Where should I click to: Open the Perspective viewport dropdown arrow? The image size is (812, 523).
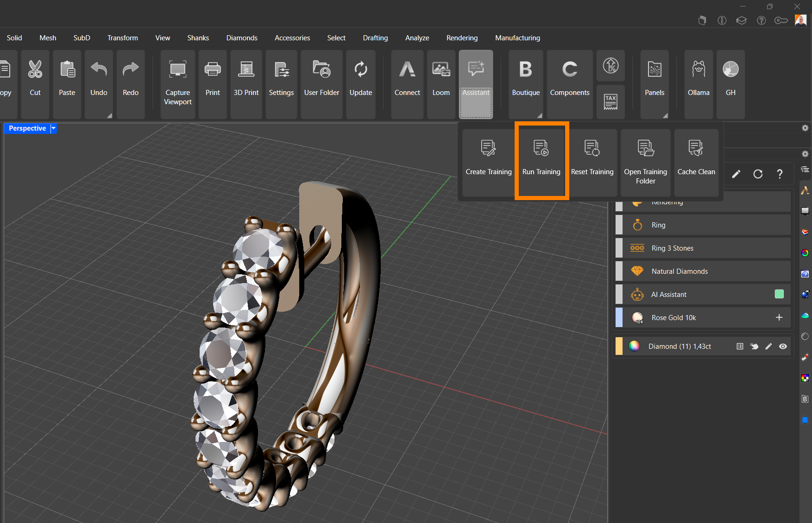(x=54, y=128)
